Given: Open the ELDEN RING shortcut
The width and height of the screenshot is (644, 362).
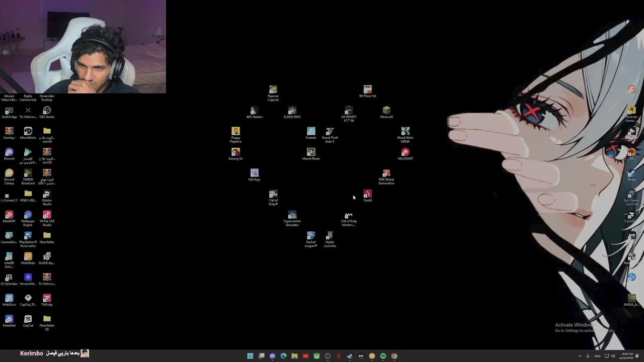Looking at the screenshot, I should click(x=292, y=112).
